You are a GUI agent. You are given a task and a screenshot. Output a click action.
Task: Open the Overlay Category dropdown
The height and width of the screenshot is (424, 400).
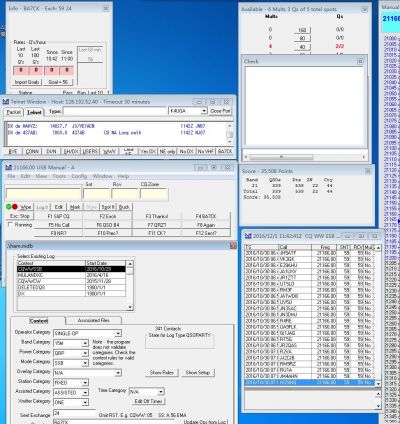point(118,373)
